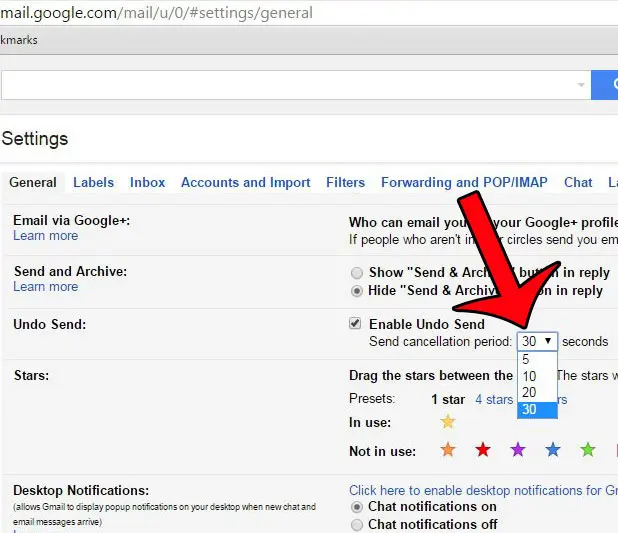Go to the Filters tab

point(345,183)
